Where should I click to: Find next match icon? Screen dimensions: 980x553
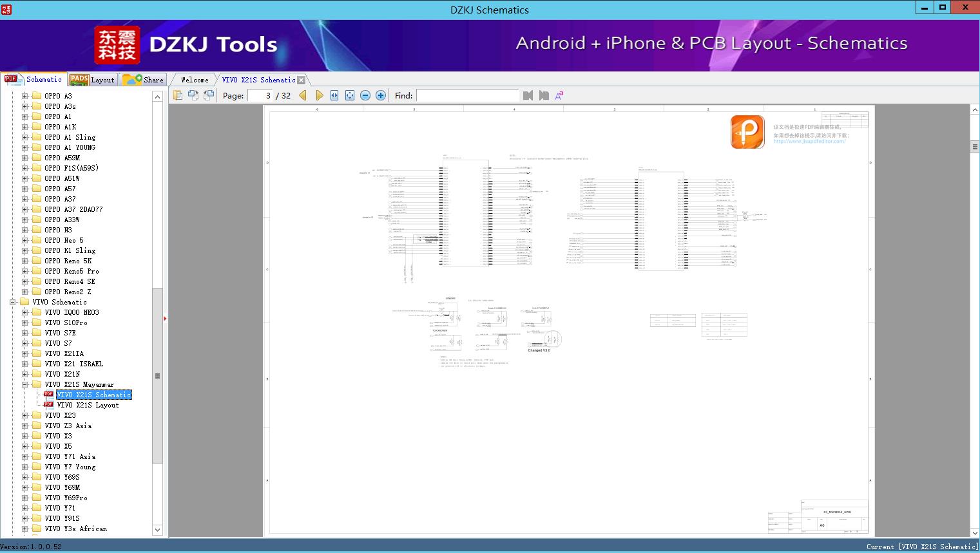544,95
